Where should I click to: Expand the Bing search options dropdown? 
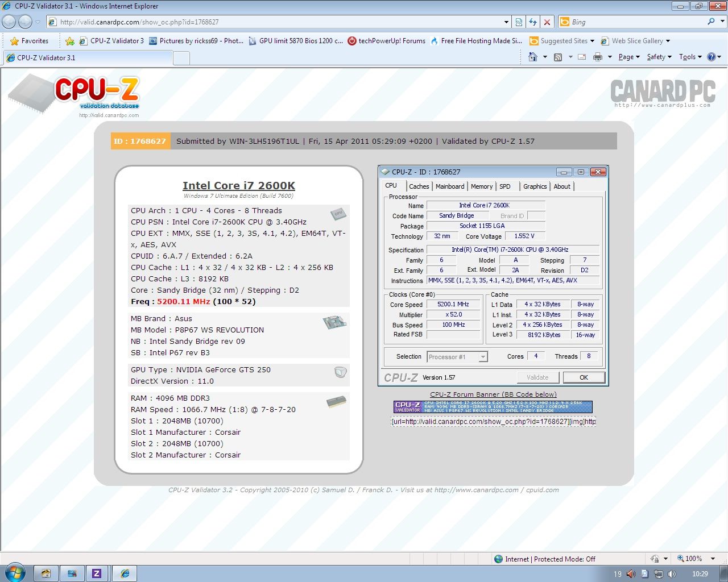[x=722, y=22]
